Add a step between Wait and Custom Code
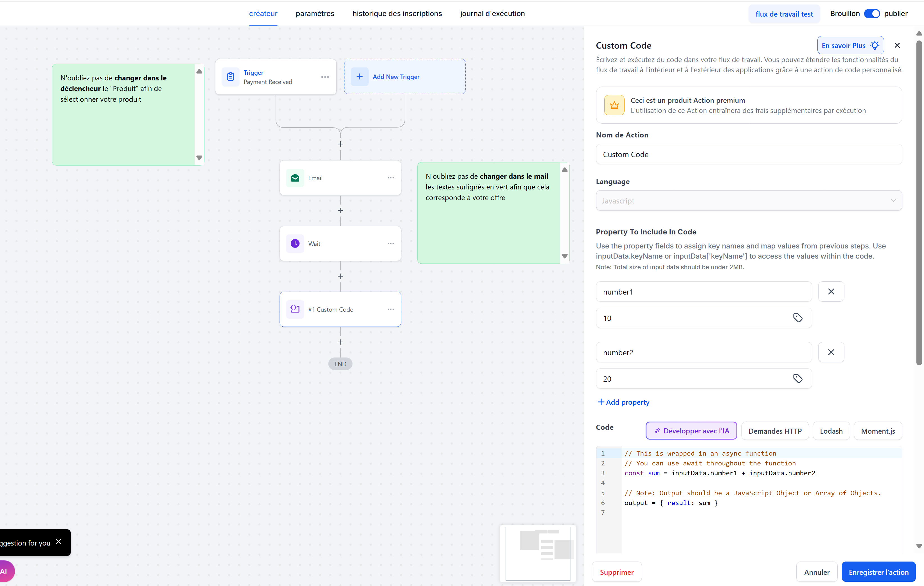Viewport: 924px width, 586px height. pos(340,276)
